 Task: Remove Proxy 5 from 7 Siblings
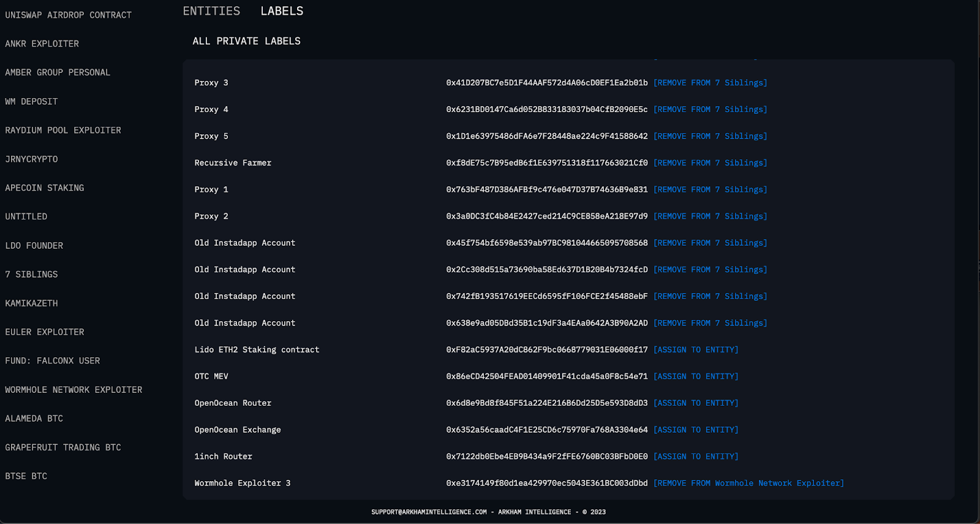click(710, 136)
